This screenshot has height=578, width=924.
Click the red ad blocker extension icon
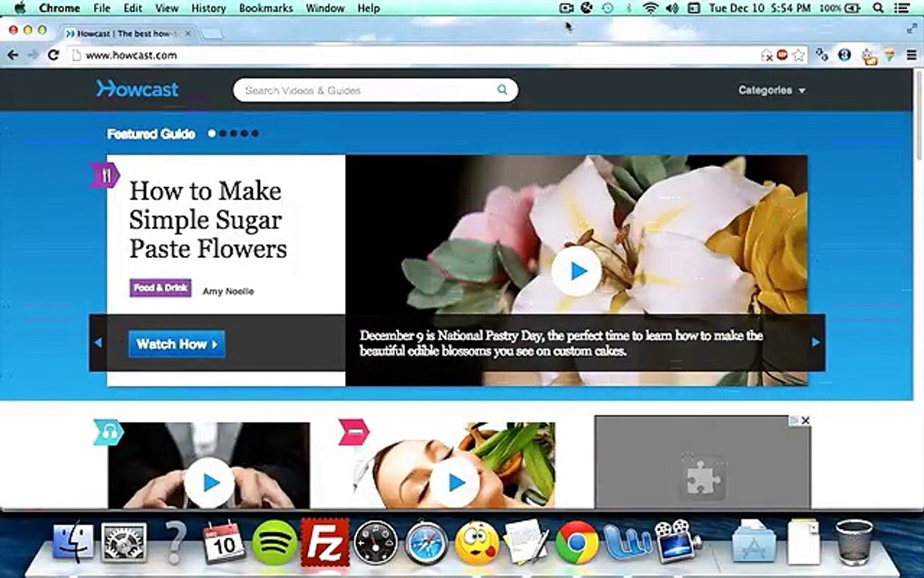782,55
